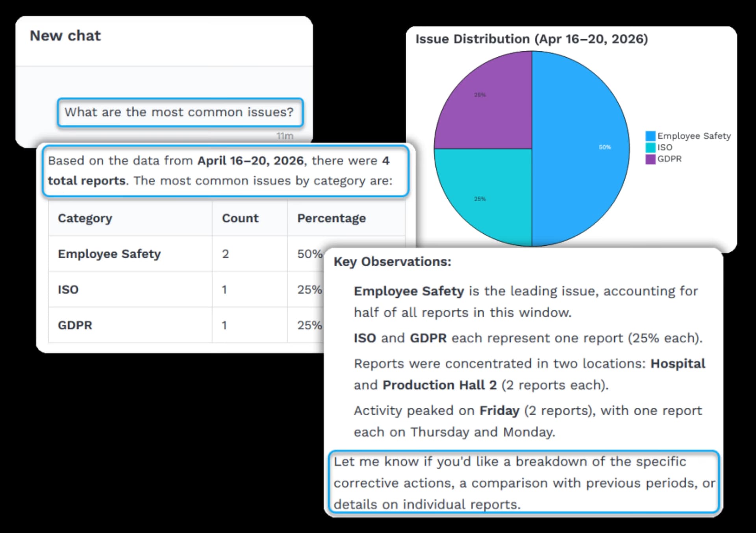Click the 'Let me know if you'd like a breakdown' paragraph
Image resolution: width=756 pixels, height=533 pixels.
tap(524, 483)
